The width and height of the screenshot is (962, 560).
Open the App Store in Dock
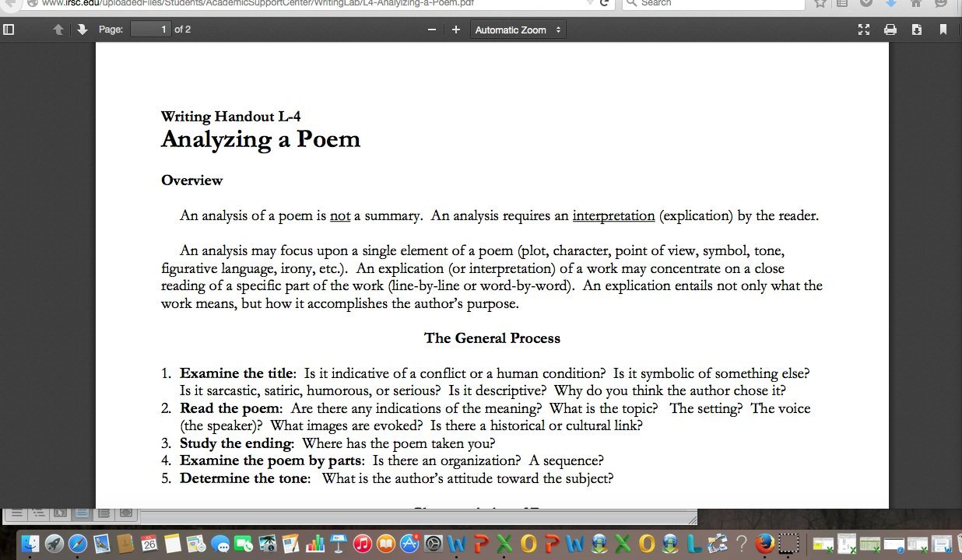[x=410, y=544]
